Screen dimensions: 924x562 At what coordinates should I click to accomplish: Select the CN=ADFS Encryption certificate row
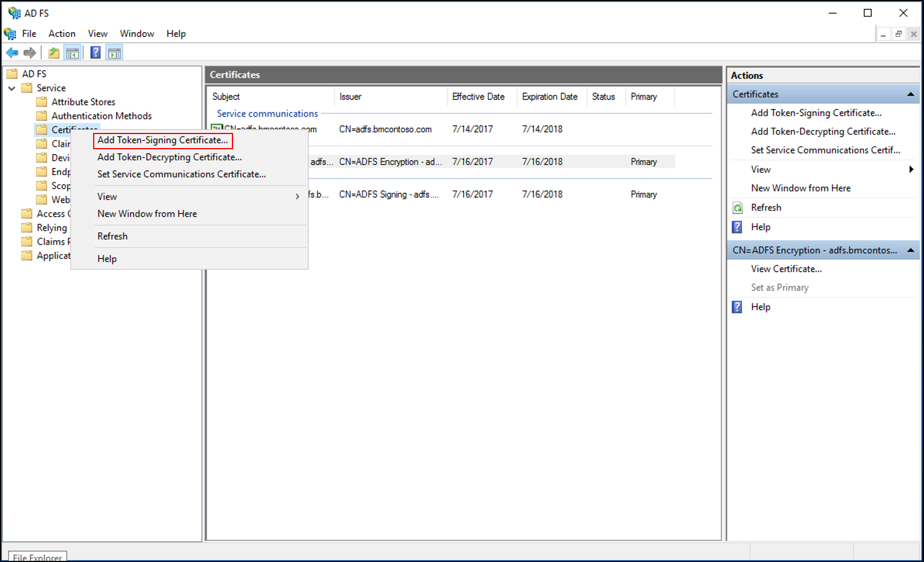click(492, 162)
